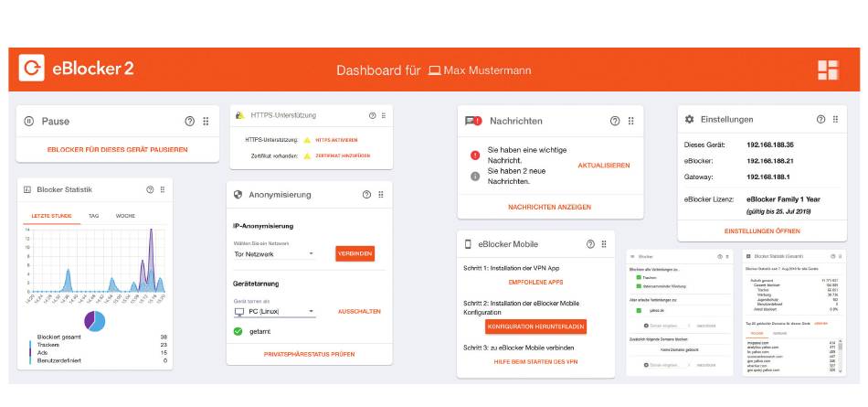Open help on Blocker Statistik (Gesamt) card
868x407 pixels.
pos(832,256)
